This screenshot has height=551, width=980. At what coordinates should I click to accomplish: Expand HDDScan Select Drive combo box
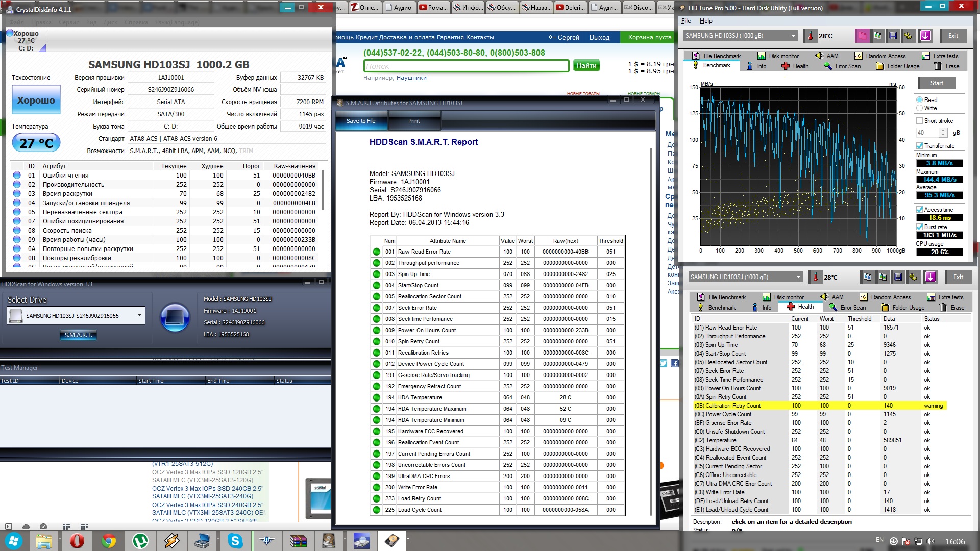click(x=139, y=316)
